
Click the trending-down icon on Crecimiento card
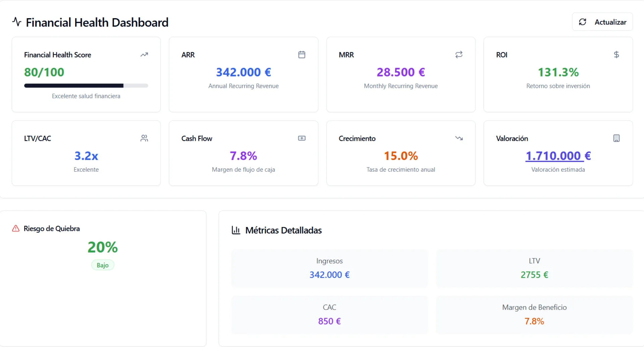pos(459,138)
